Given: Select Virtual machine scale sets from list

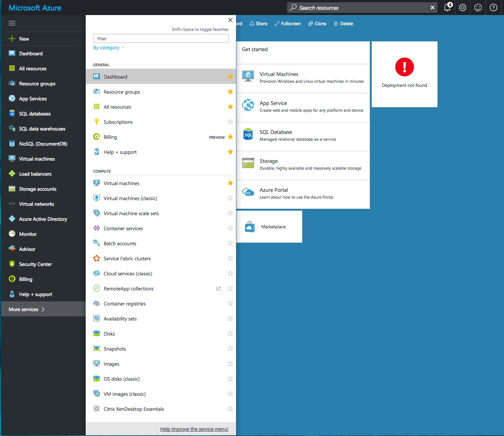Looking at the screenshot, I should [131, 213].
